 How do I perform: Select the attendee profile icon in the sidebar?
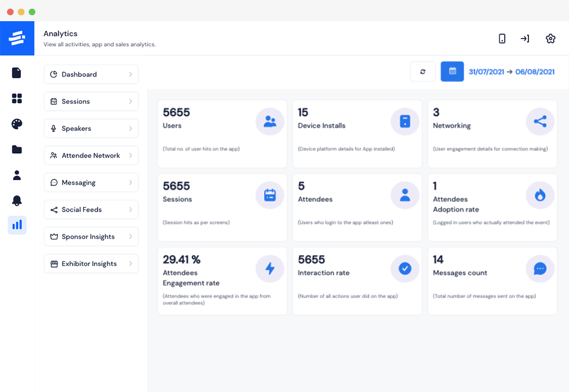(17, 175)
